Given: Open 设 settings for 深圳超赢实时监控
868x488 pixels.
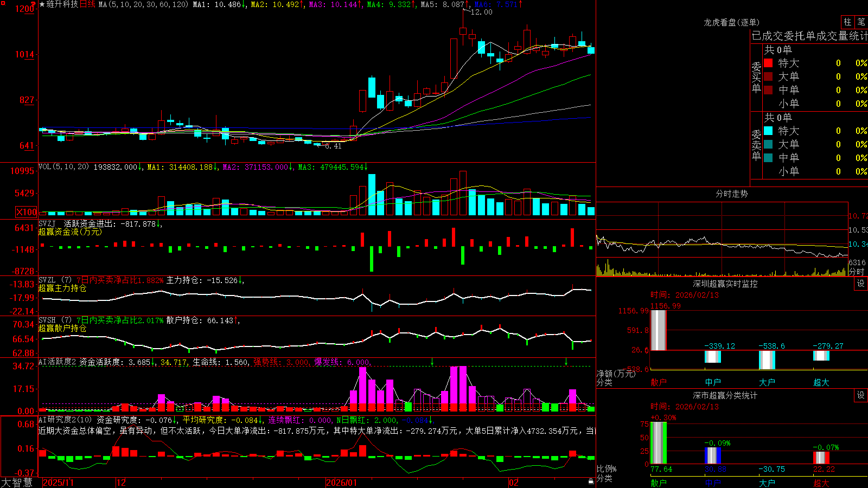Looking at the screenshot, I should [x=861, y=284].
